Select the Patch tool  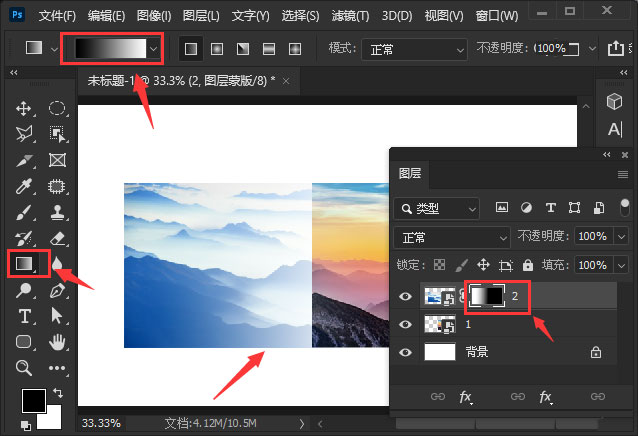tap(57, 186)
